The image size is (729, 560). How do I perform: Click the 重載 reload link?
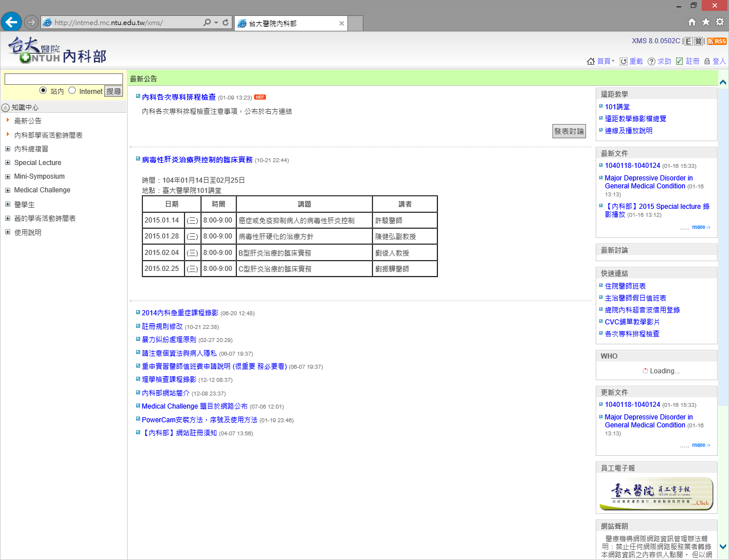point(632,61)
